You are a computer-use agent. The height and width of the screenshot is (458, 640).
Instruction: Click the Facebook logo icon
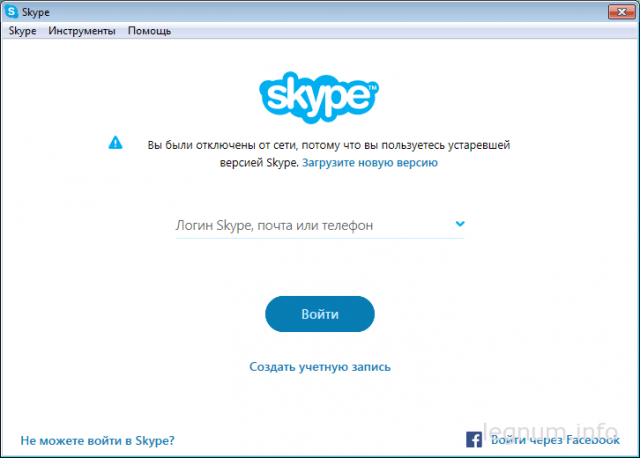[x=474, y=440]
